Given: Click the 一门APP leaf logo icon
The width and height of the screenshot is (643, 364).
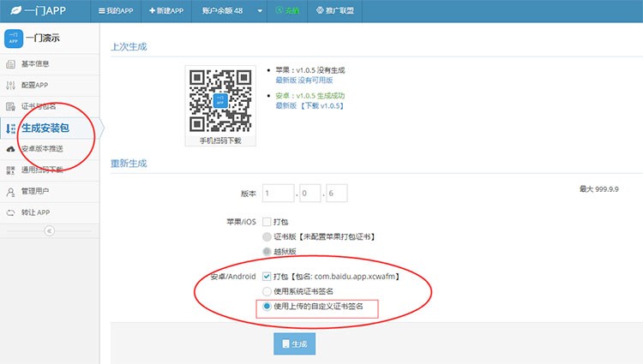Looking at the screenshot, I should click(x=15, y=10).
